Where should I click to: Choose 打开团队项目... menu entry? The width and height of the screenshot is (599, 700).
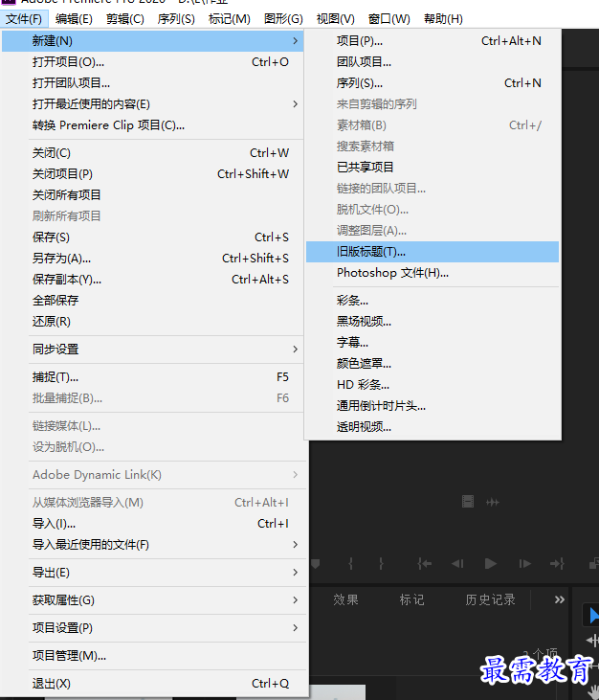tap(152, 83)
